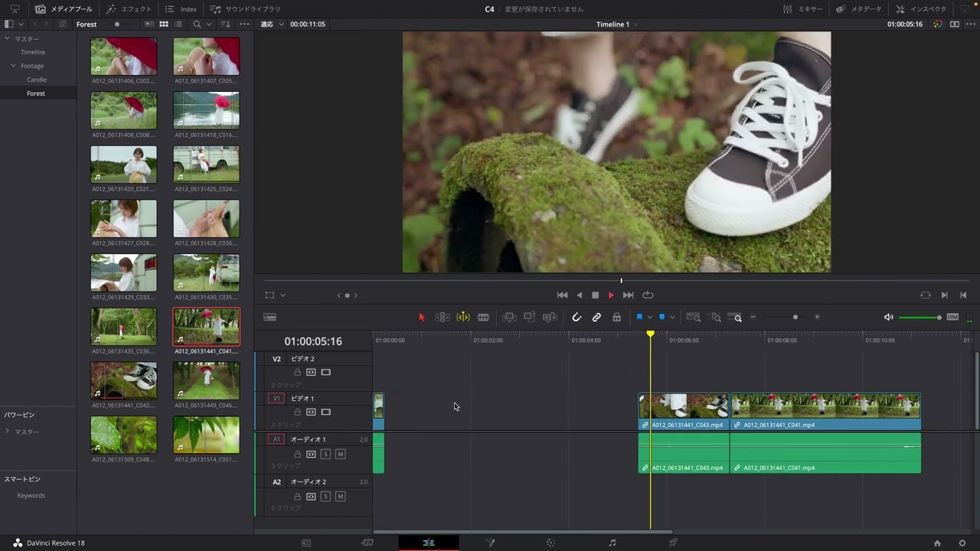
Task: Open the Fairlight page music note icon
Action: [x=612, y=543]
